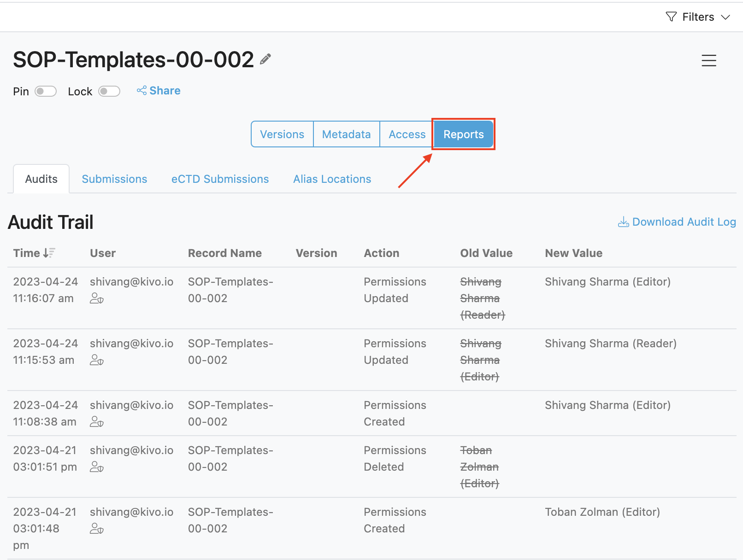Click the Shivang Sharma (Reader) new value

[x=611, y=343]
